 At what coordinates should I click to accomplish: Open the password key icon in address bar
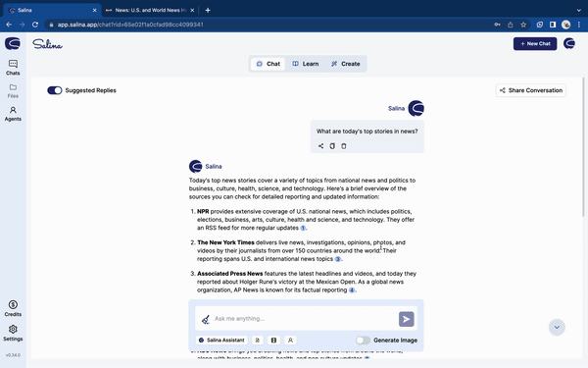[497, 25]
